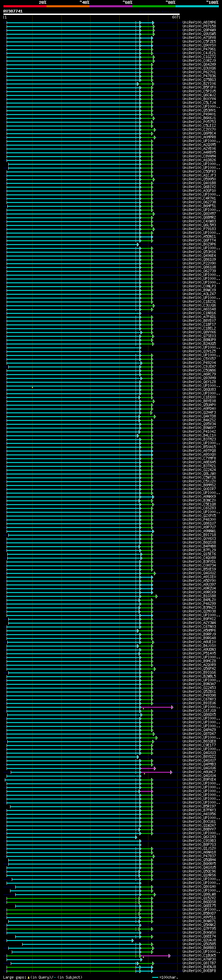Select hit UniRef100_B5RI97

pos(199,806)
